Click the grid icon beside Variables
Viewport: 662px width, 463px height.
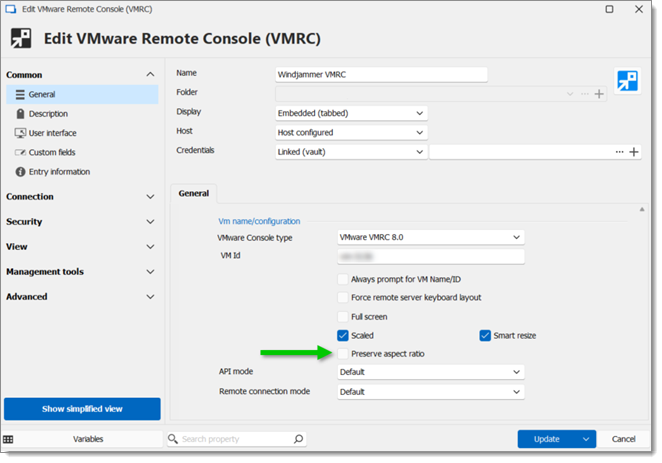tap(8, 439)
